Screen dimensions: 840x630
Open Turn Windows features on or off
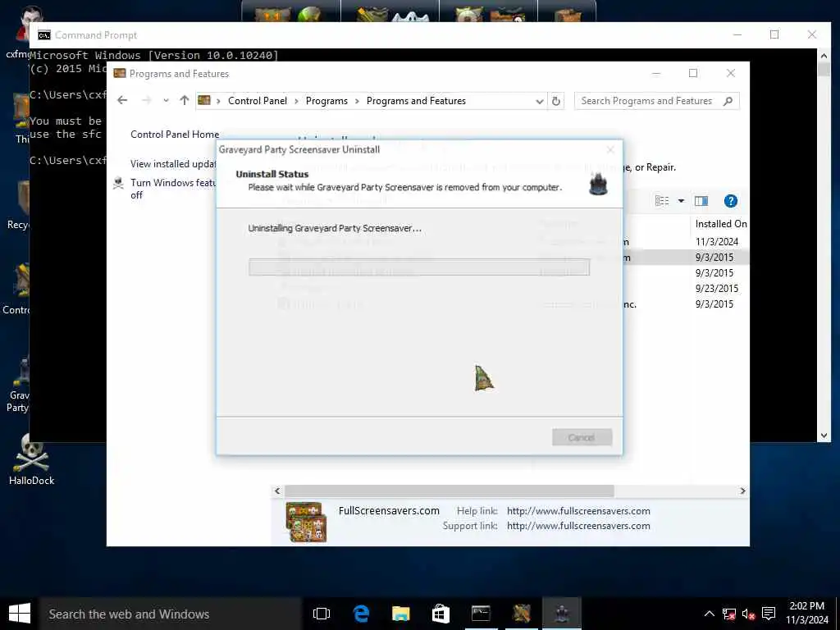coord(173,189)
